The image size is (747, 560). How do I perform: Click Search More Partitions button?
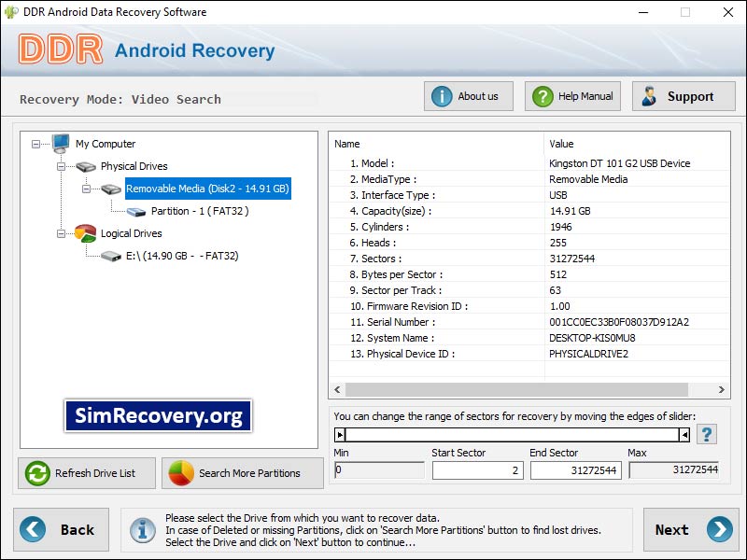243,473
